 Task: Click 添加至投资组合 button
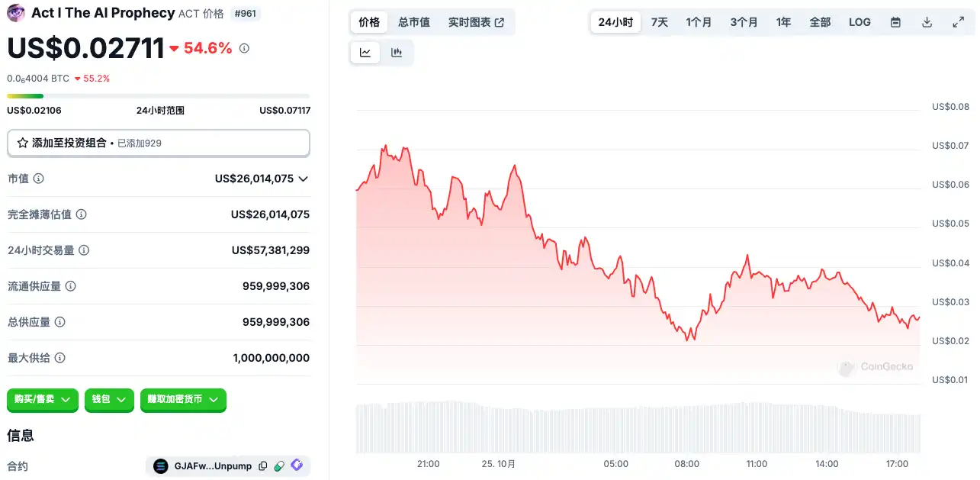tap(159, 143)
